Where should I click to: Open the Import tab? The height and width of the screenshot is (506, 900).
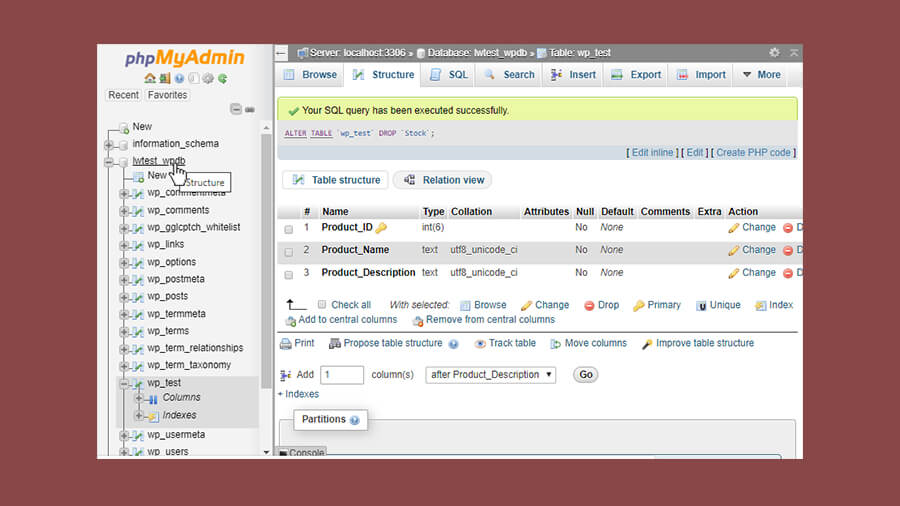pos(701,75)
